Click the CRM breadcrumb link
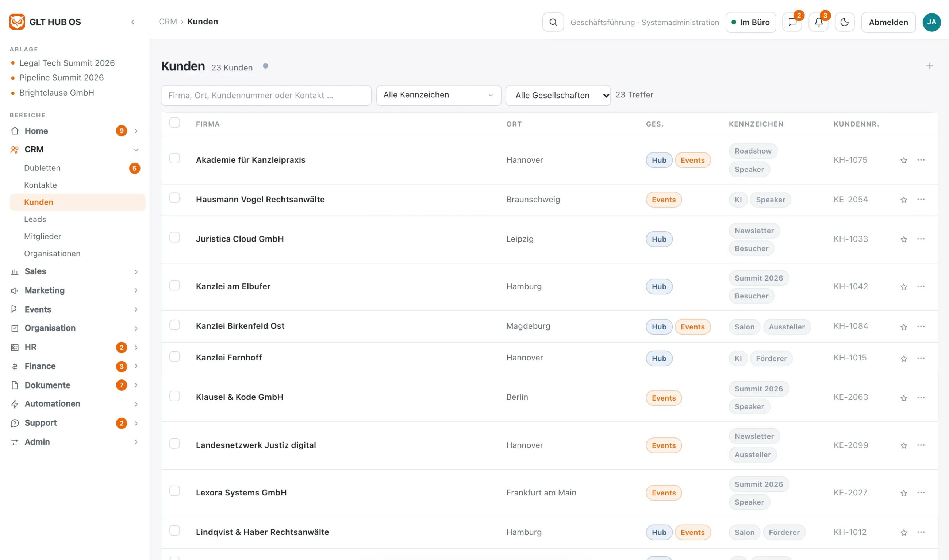 point(168,22)
